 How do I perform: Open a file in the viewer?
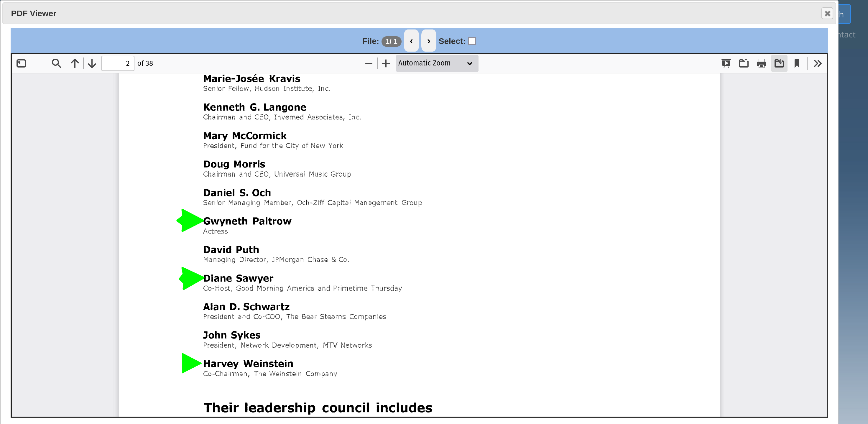point(744,63)
